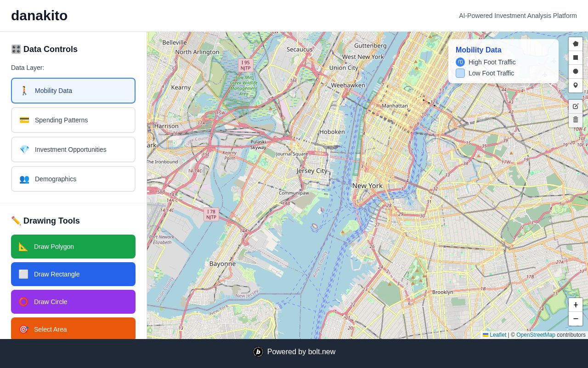Viewport: 588px width, 368px height.
Task: Zoom out the map with the minus button
Action: click(576, 319)
